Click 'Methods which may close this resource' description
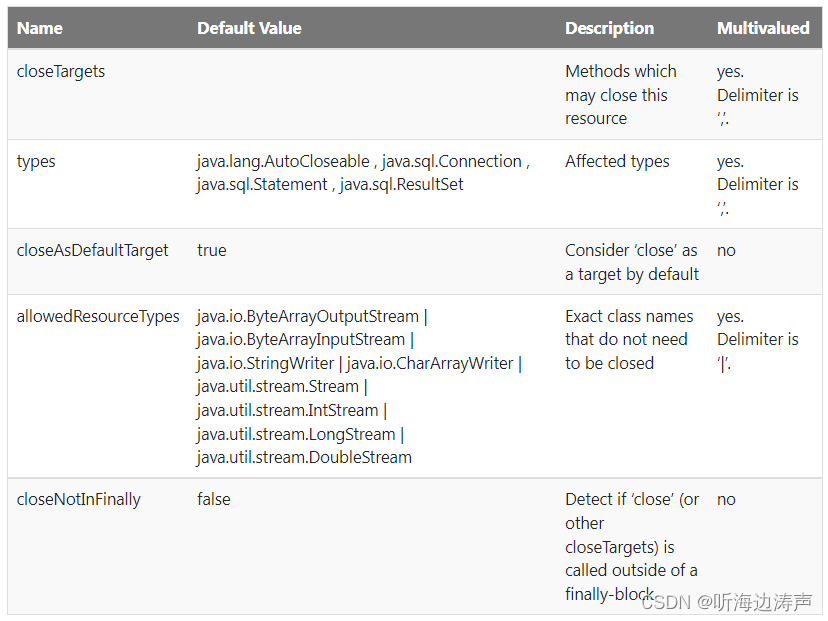Image resolution: width=828 pixels, height=621 pixels. (x=620, y=95)
